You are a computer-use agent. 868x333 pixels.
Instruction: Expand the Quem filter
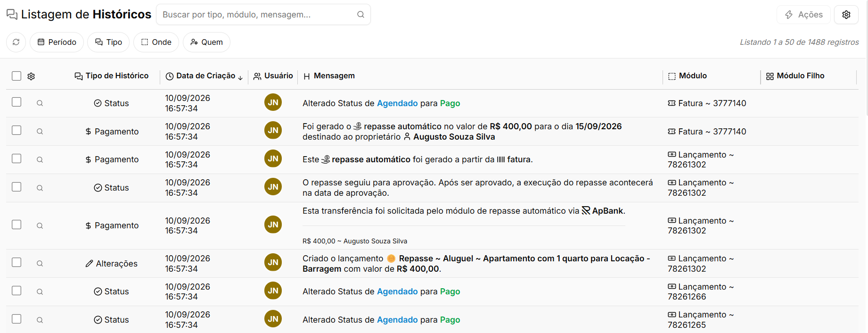pos(206,42)
